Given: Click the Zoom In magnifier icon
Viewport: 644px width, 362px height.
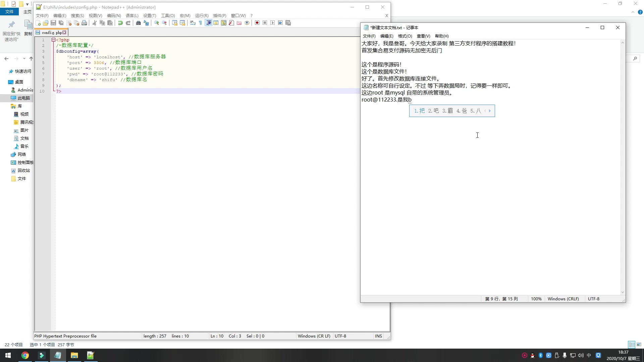Looking at the screenshot, I should (156, 23).
